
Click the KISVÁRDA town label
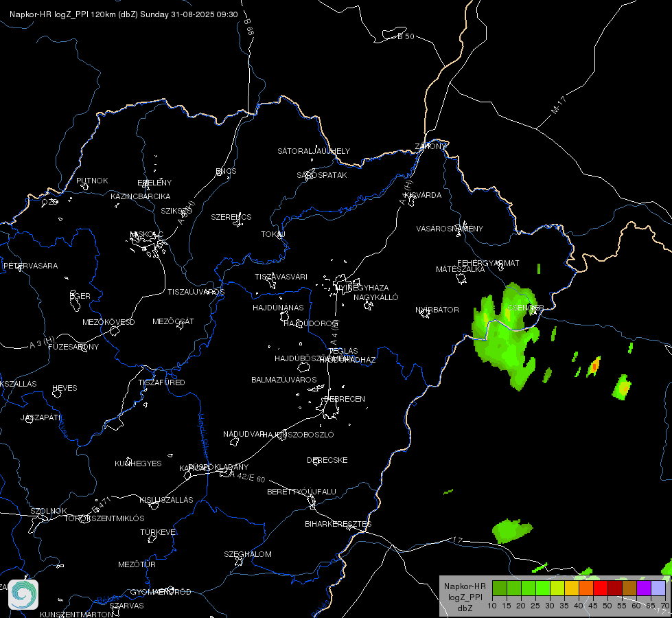coord(423,195)
